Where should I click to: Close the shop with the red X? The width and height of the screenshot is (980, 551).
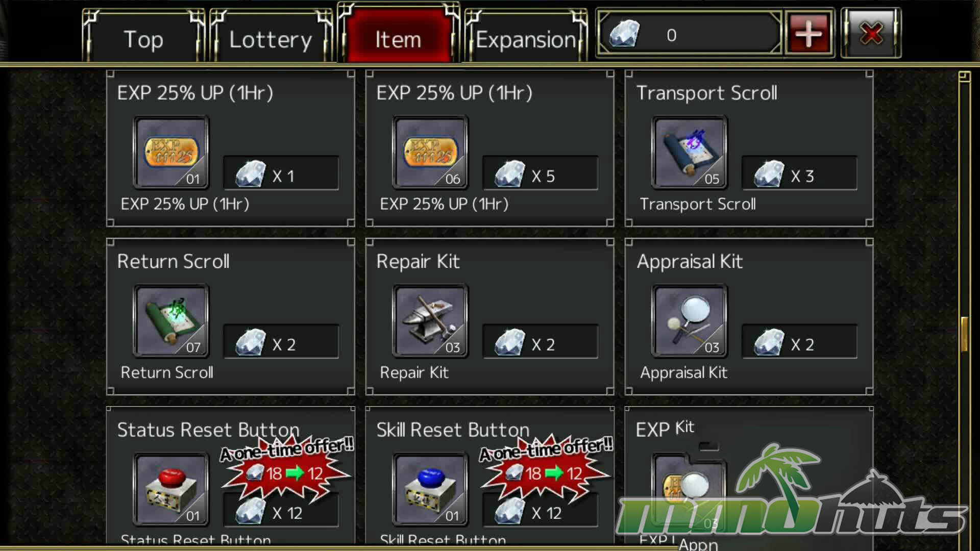click(x=871, y=34)
